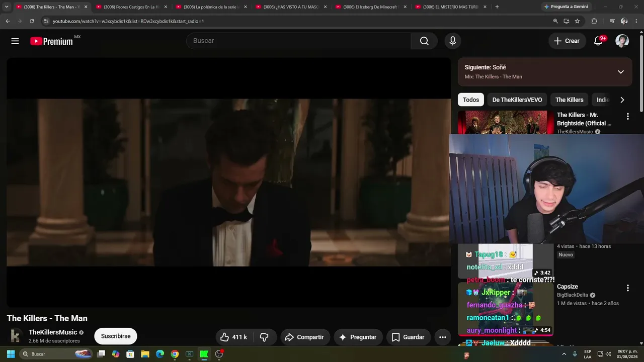Close The Killers - The Man tab
This screenshot has height=362, width=644.
click(86, 7)
